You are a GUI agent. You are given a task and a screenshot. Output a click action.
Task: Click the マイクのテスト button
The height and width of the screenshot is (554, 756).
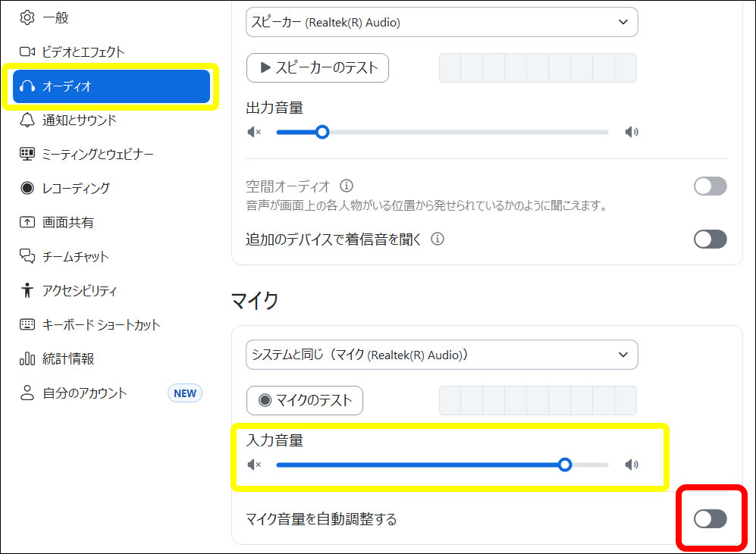coord(305,400)
